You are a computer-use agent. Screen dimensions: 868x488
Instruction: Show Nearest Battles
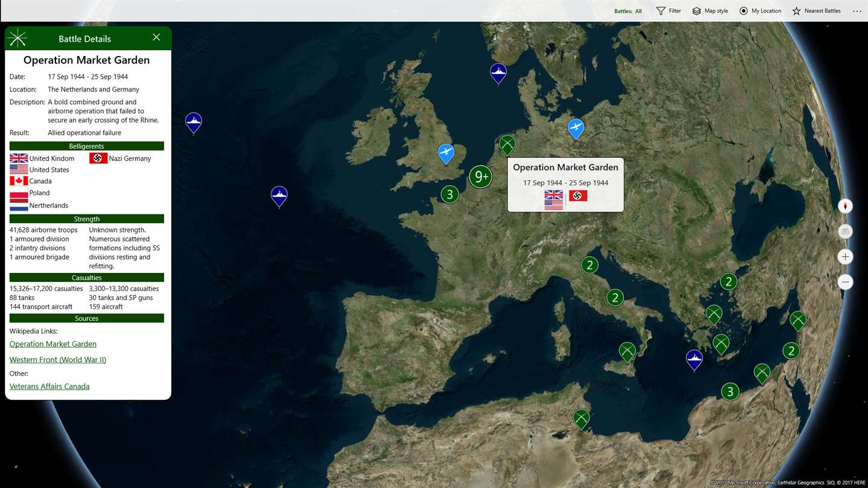click(x=816, y=11)
